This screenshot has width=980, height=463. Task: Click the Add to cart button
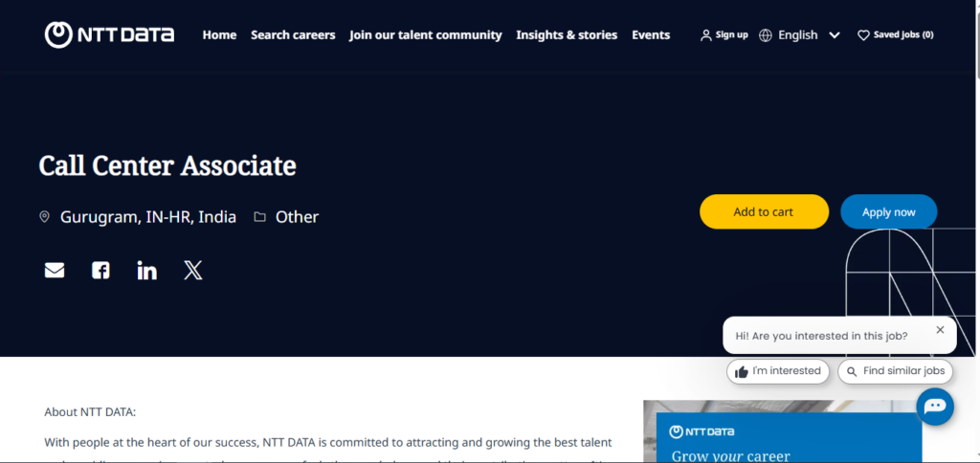pos(764,211)
